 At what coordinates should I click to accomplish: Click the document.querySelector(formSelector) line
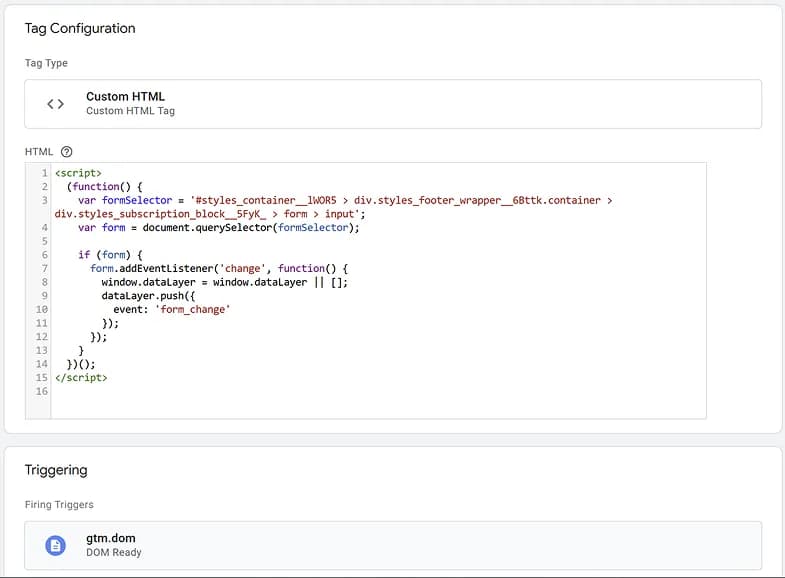[x=219, y=228]
